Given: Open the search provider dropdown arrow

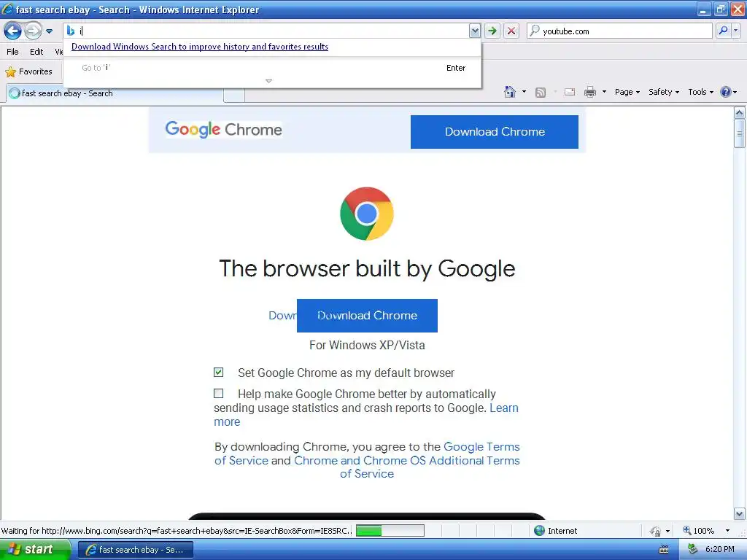Looking at the screenshot, I should 735,31.
